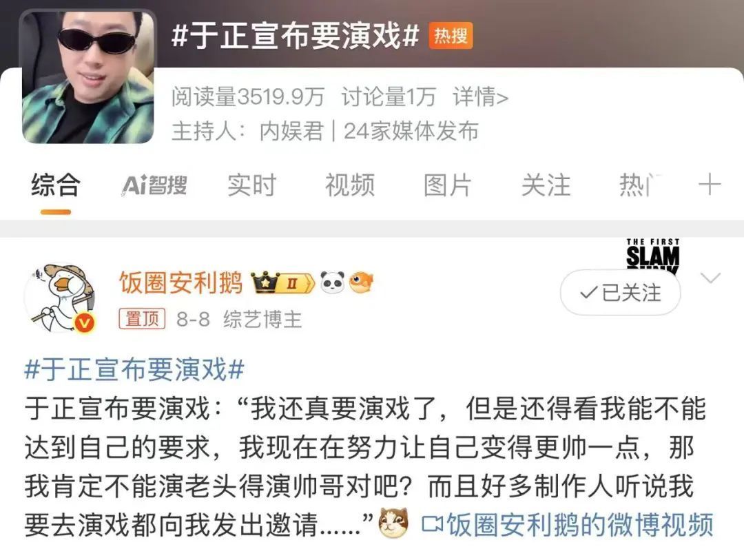Add a tab with the plus icon
This screenshot has width=744, height=560.
click(x=710, y=185)
